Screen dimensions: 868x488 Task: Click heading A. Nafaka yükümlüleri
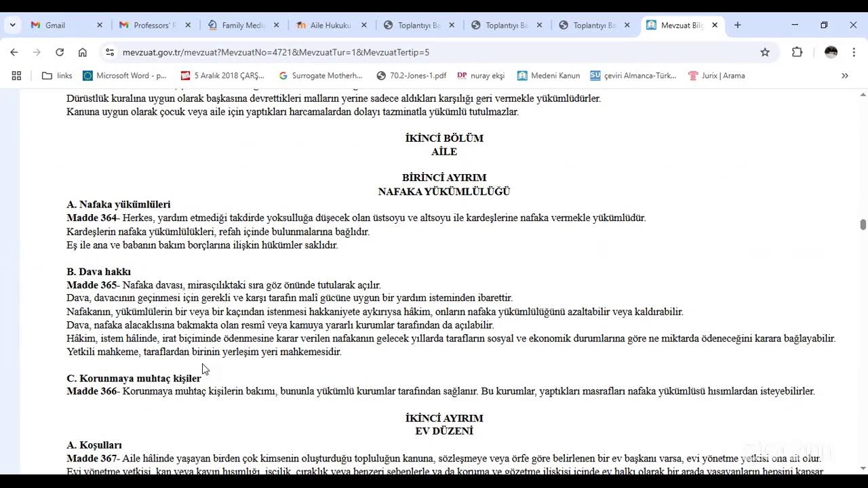coord(119,205)
